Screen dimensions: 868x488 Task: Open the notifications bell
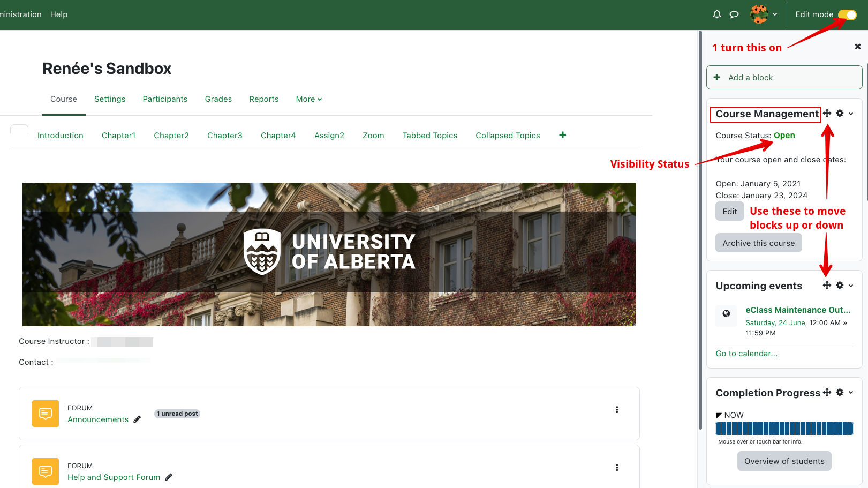716,14
